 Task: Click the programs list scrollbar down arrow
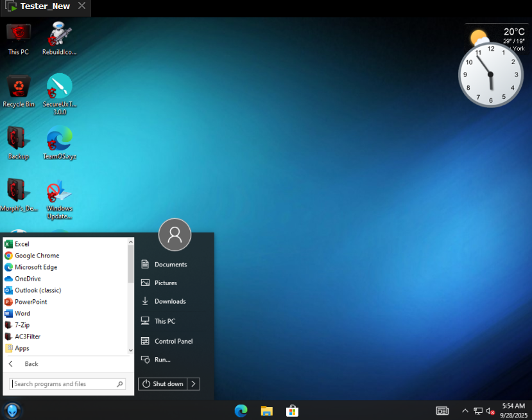click(x=131, y=350)
